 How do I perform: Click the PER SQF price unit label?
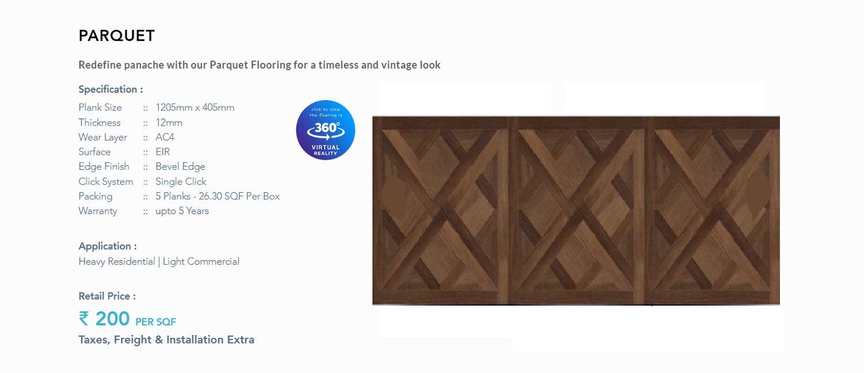pos(155,322)
